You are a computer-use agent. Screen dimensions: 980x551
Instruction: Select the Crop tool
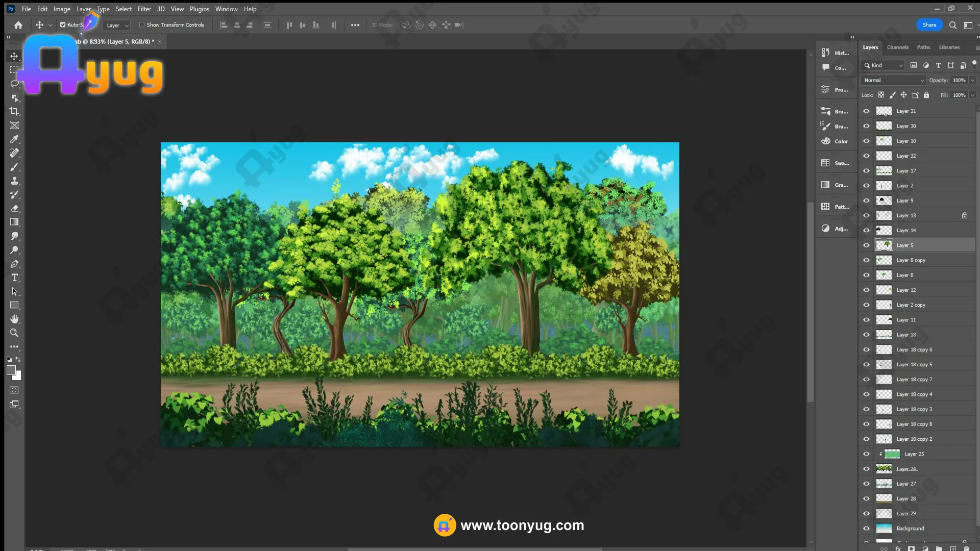point(14,111)
